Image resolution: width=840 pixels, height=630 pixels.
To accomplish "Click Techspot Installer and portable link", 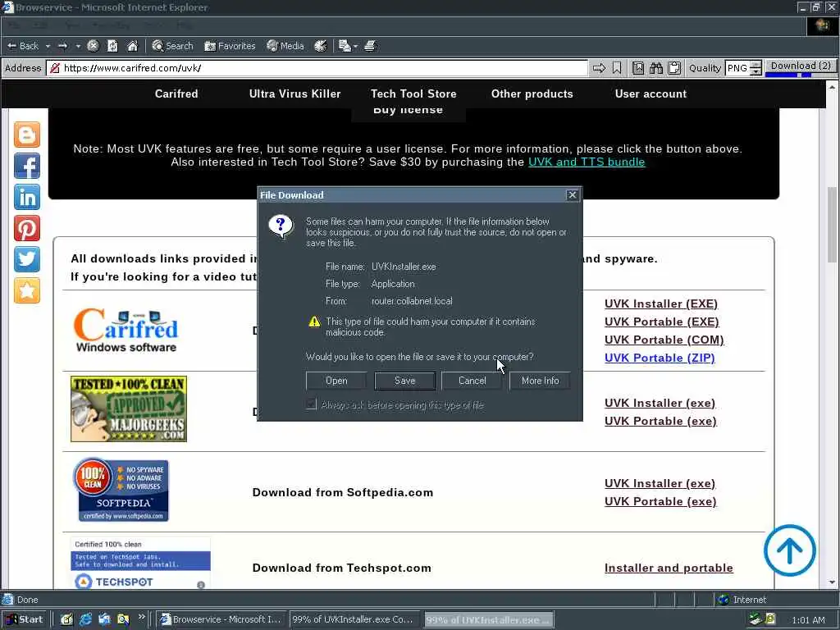I will (669, 568).
